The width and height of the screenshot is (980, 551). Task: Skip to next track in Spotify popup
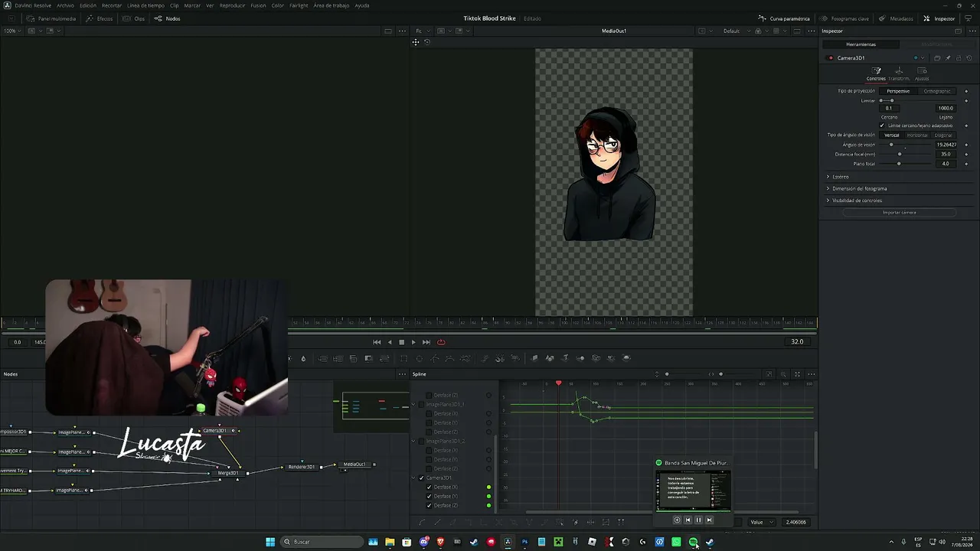[709, 520]
